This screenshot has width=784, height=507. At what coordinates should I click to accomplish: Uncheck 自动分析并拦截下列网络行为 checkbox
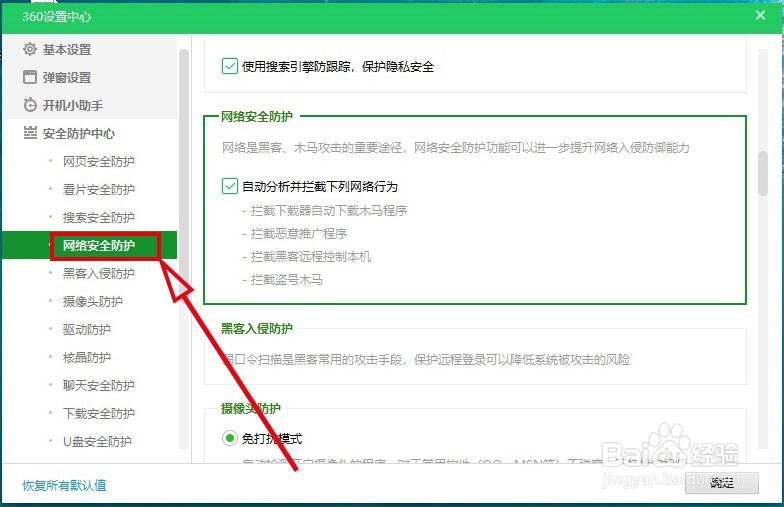tap(230, 186)
